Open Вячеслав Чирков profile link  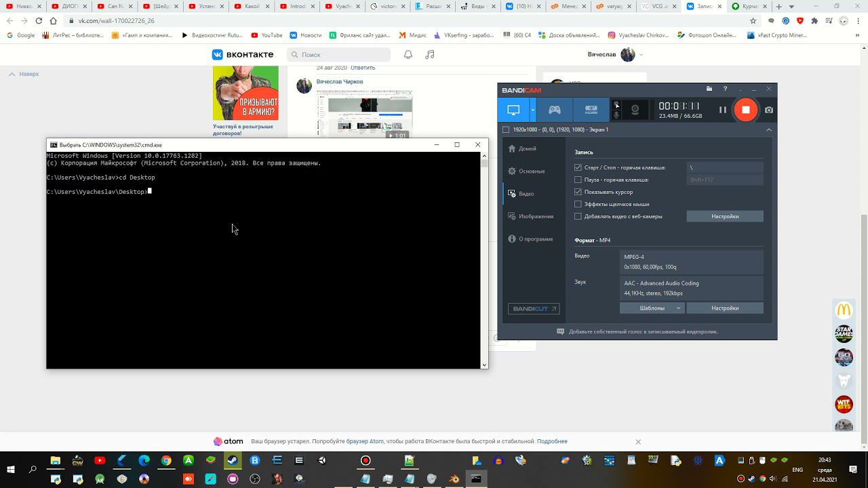(340, 81)
